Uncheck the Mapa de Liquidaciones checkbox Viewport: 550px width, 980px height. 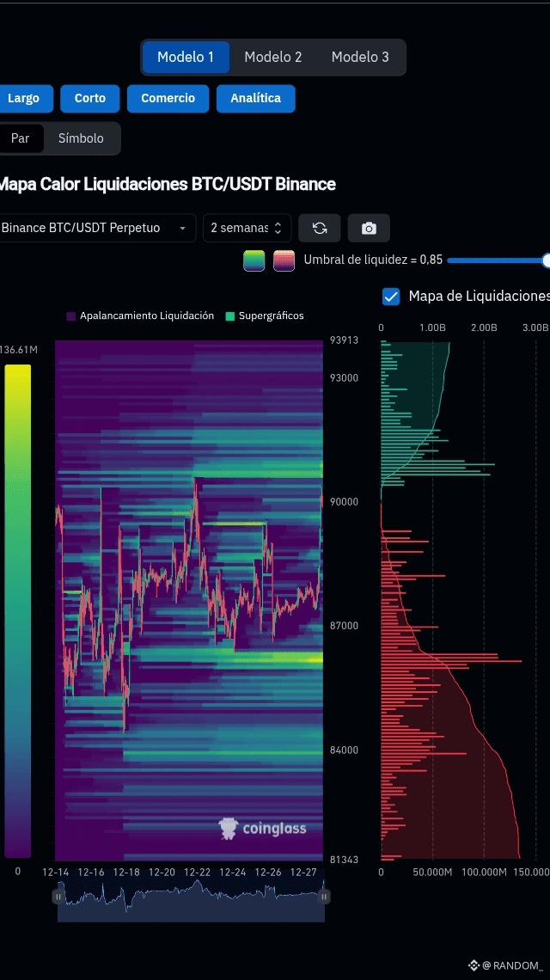pos(391,297)
